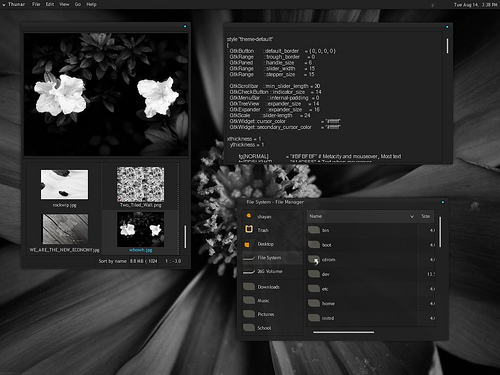The image size is (500, 375).
Task: Open the cdrom folder icon
Action: click(314, 260)
